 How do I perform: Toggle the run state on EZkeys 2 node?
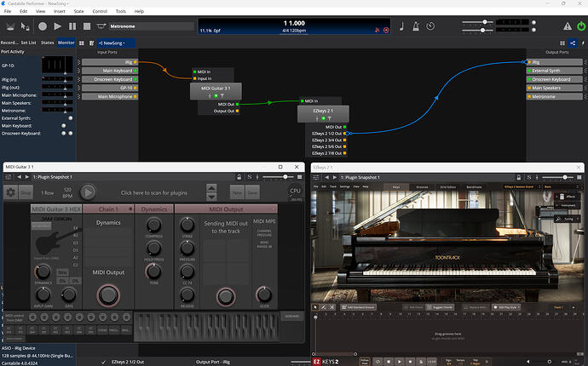(x=323, y=118)
